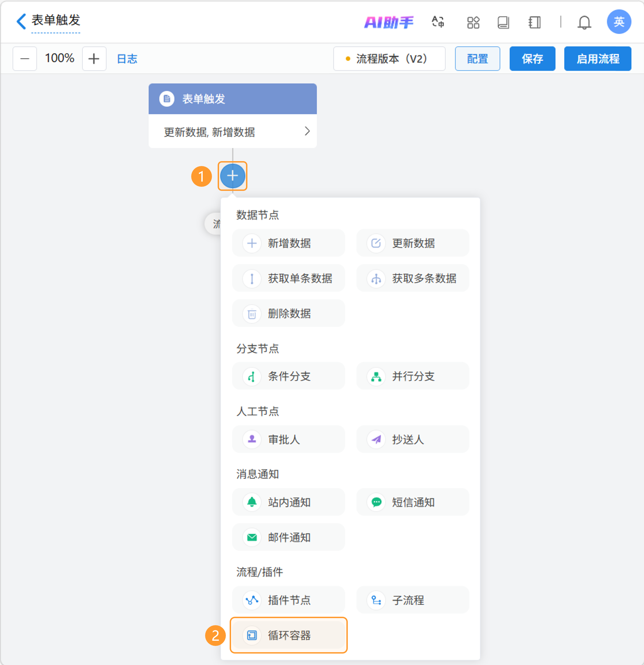Viewport: 644px width, 665px height.
Task: Open the 流程版本 (V2) dropdown
Action: click(x=389, y=59)
